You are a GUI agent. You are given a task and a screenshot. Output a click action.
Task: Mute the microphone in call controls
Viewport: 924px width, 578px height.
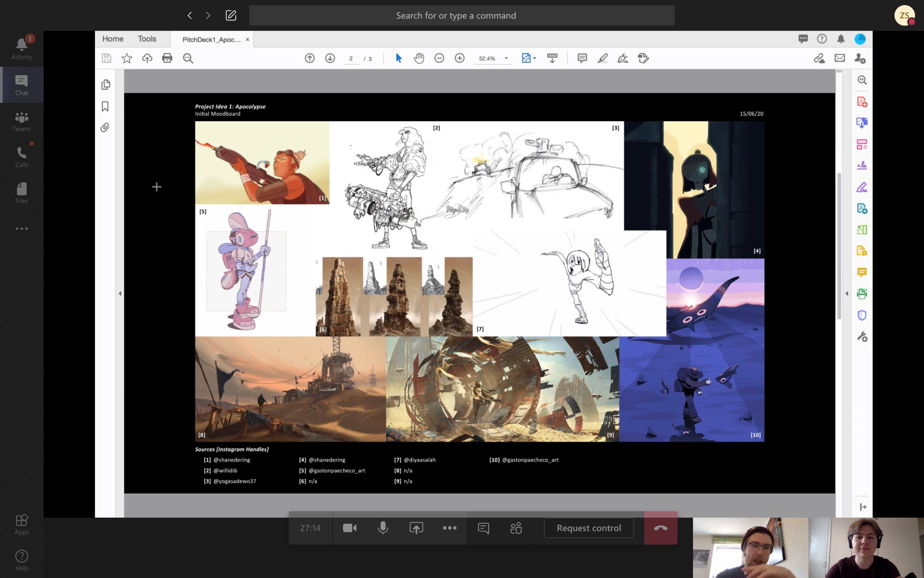tap(383, 528)
